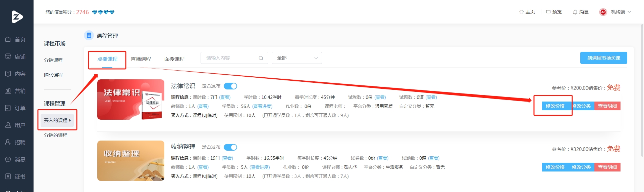View 课时数 link for 收纳整理
Screen dimensions: 644x192
click(x=227, y=158)
